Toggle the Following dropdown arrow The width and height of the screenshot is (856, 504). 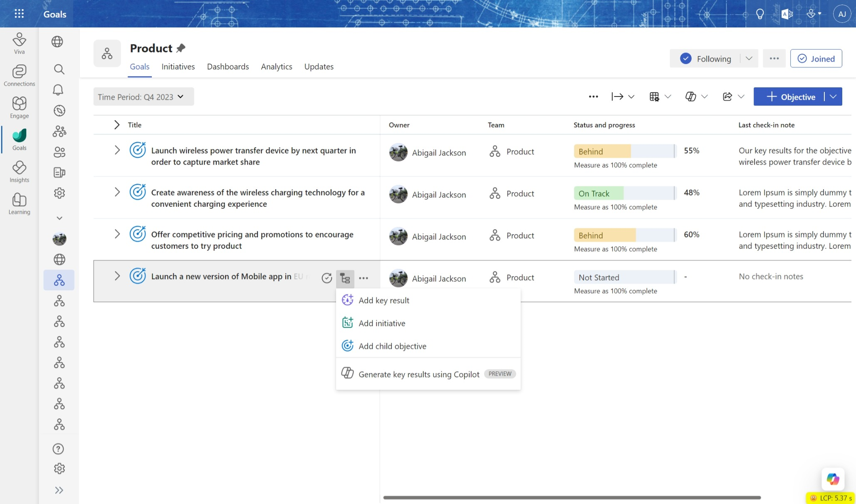(749, 58)
